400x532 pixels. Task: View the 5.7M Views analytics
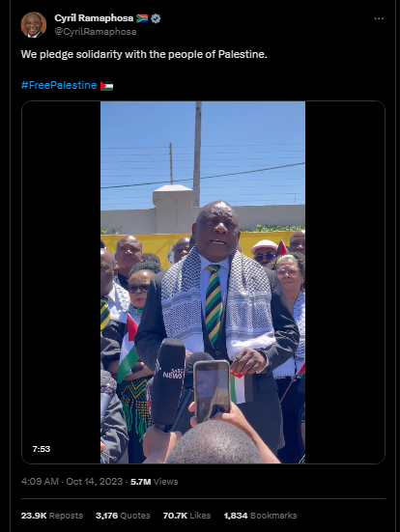pyautogui.click(x=155, y=482)
